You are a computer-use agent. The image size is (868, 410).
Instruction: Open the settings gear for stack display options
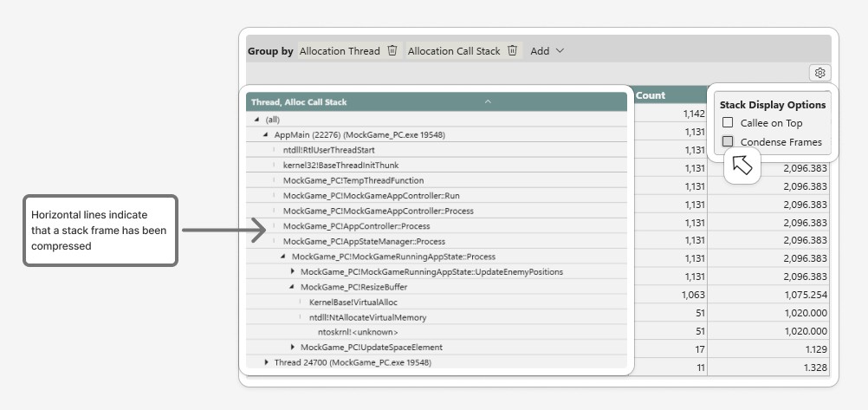(819, 73)
